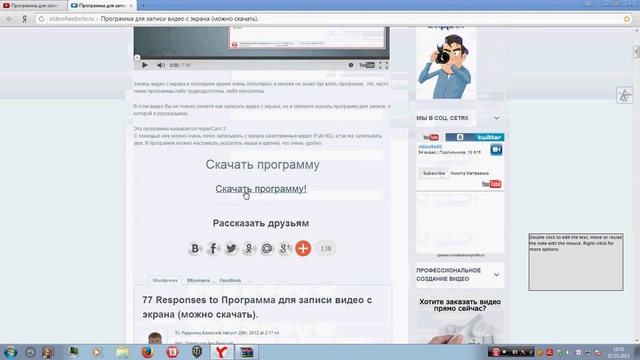Viewport: 640px width, 360px height.
Task: Open the video on YouTube via player logo
Action: click(x=367, y=65)
